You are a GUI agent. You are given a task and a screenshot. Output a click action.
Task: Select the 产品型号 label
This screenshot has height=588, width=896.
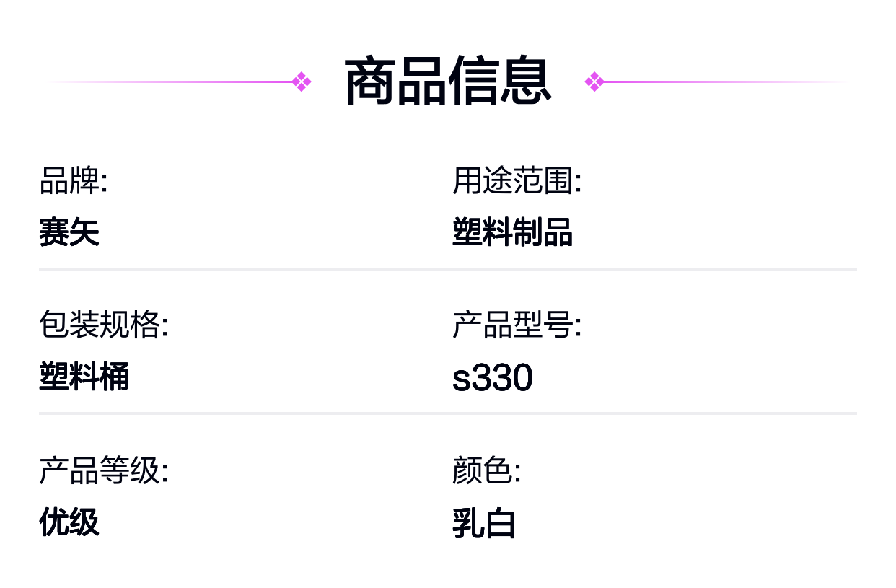tap(517, 325)
